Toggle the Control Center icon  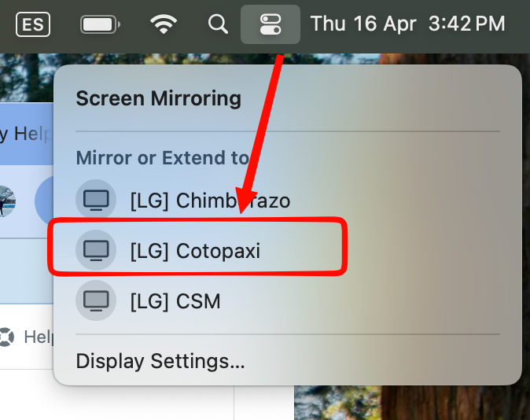point(271,24)
